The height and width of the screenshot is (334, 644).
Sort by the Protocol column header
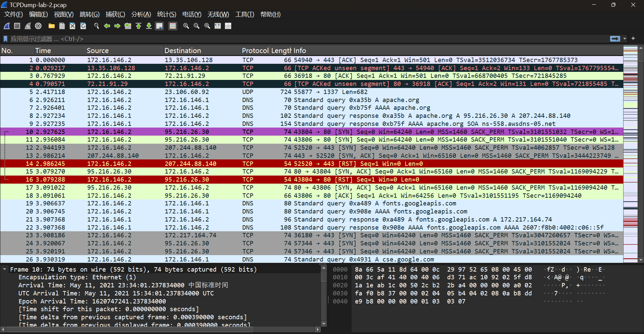[x=255, y=51]
